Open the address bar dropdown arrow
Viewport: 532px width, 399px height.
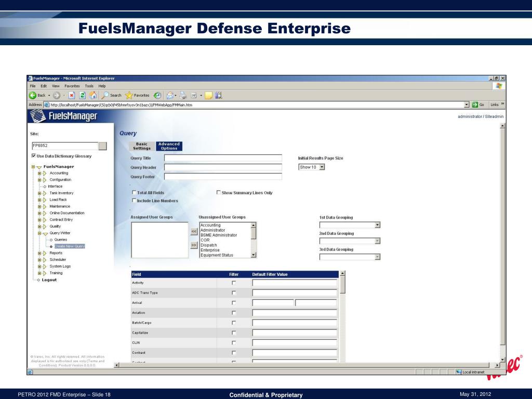(467, 104)
